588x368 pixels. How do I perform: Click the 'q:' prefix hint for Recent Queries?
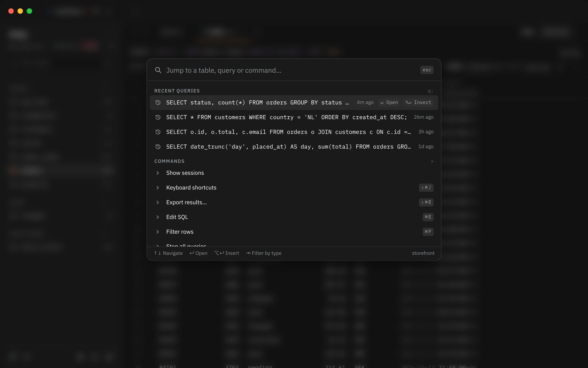click(x=430, y=91)
